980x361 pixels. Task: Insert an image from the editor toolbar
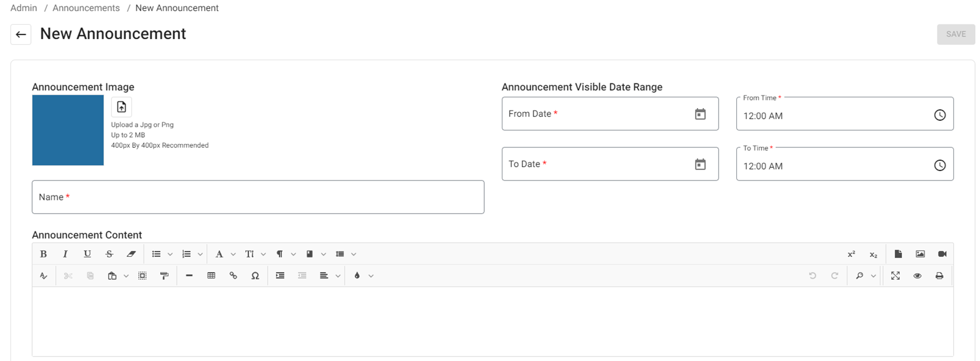[920, 254]
